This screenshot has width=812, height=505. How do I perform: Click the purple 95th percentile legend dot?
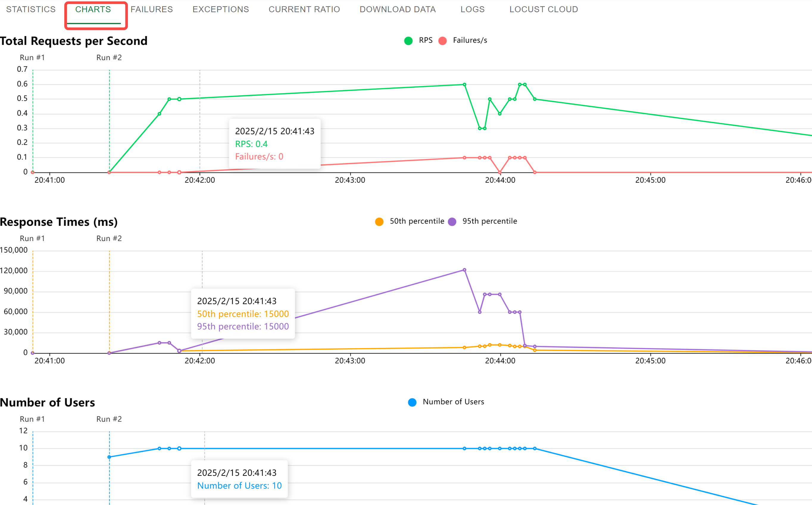(452, 221)
